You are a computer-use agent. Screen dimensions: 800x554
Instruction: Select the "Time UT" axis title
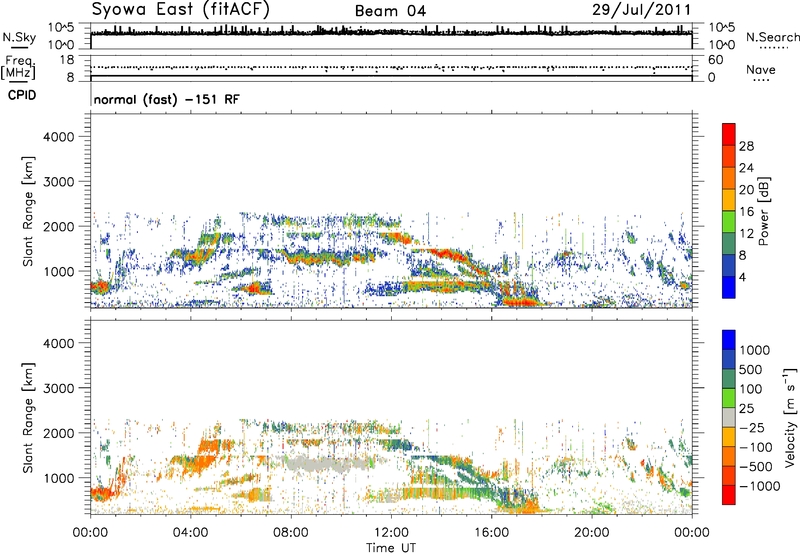point(391,548)
